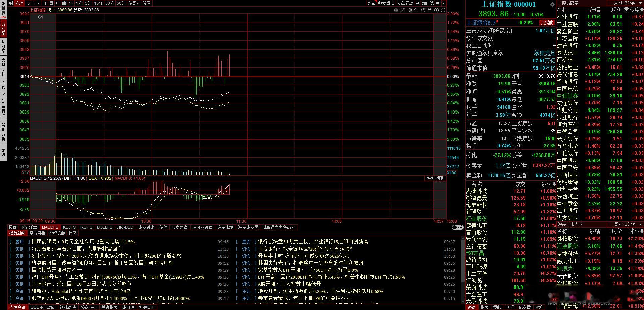This screenshot has width=644, height=310.
Task: Switch to the 社区 tab
Action: click(x=72, y=233)
